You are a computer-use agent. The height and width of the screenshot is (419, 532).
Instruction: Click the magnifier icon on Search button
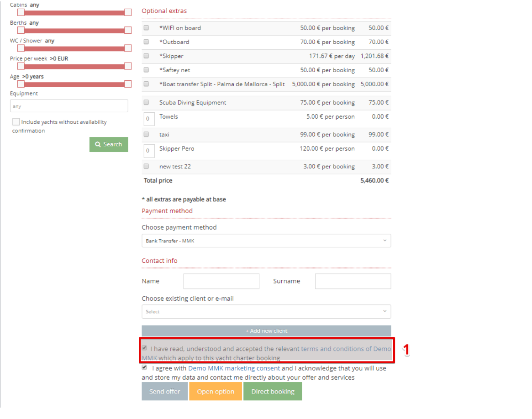[x=98, y=144]
